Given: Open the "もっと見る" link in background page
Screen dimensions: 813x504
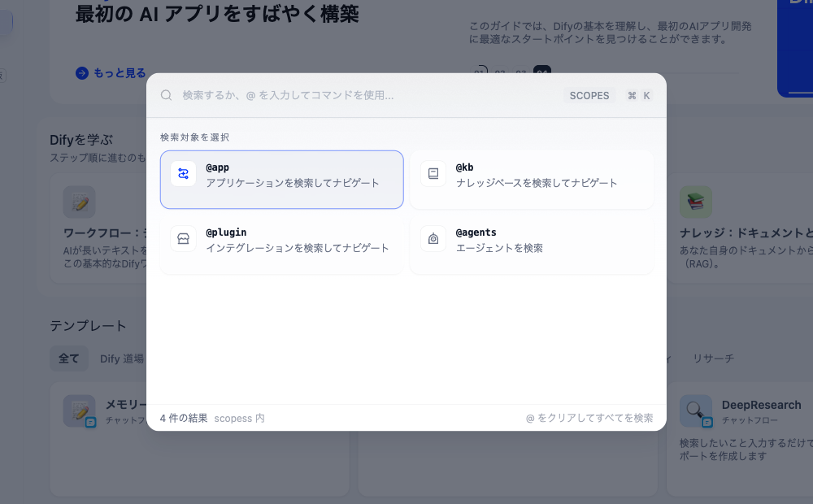Looking at the screenshot, I should pos(120,73).
